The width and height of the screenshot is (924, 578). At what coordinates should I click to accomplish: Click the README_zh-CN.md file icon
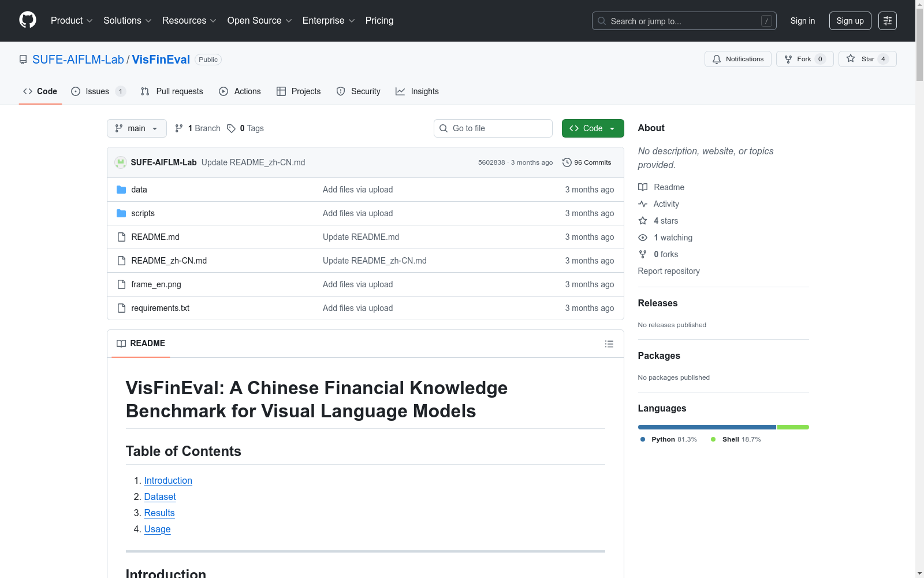coord(121,261)
